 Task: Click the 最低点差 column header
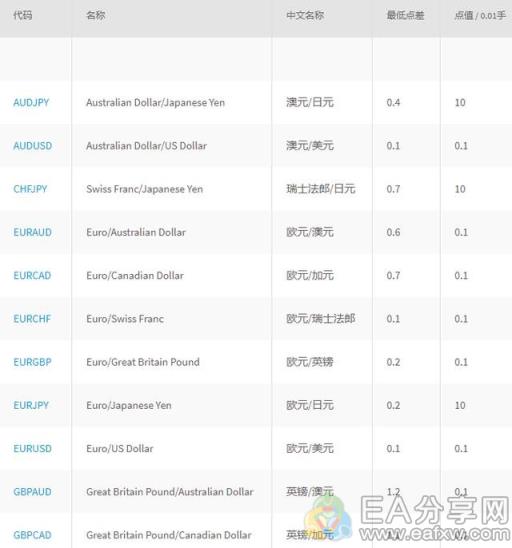pyautogui.click(x=405, y=15)
